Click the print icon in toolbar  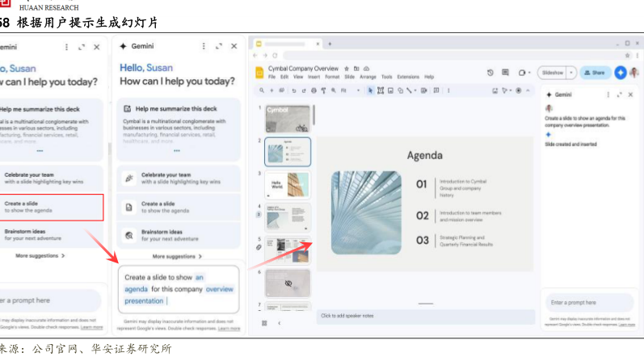coord(314,90)
